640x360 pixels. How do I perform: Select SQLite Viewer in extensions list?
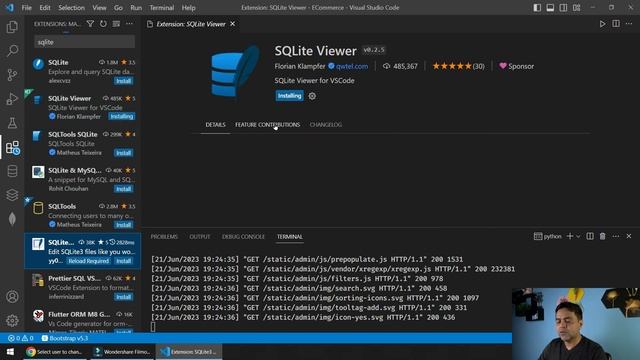83,107
